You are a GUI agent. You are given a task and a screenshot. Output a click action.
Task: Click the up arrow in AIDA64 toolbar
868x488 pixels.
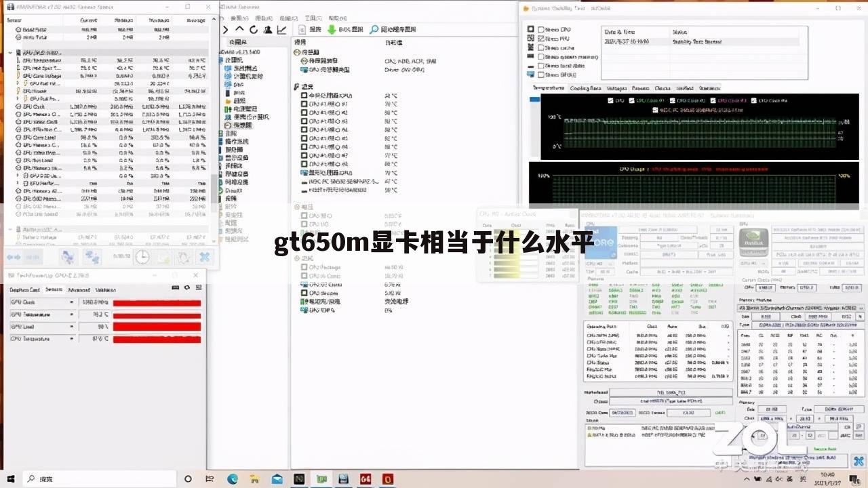click(x=239, y=30)
